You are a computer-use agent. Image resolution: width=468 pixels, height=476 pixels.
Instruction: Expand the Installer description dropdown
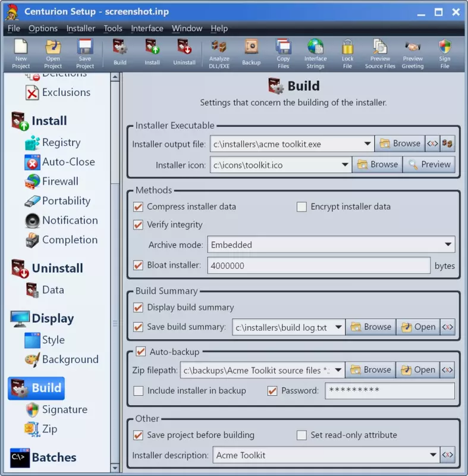(433, 455)
